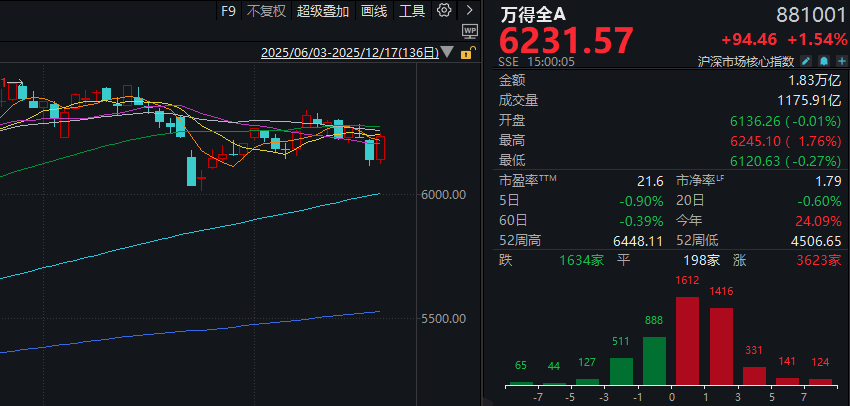This screenshot has width=850, height=406.
Task: Open the 工具 tools menu
Action: point(412,11)
